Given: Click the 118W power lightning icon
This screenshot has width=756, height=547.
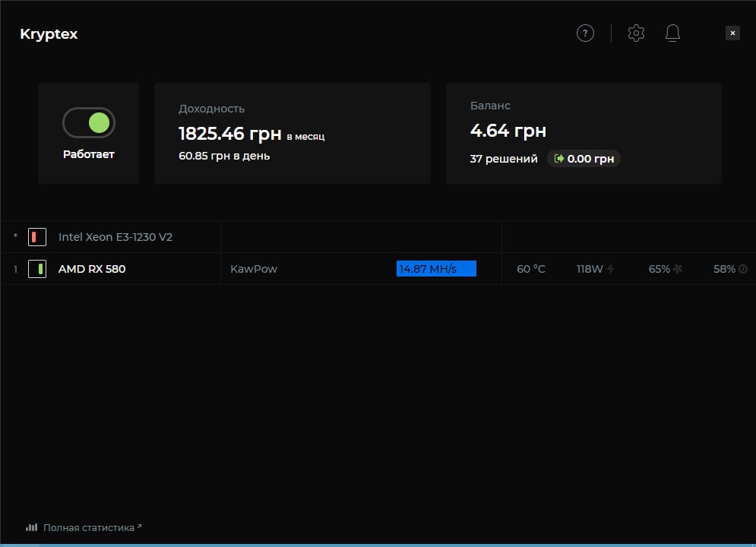Looking at the screenshot, I should click(x=610, y=269).
